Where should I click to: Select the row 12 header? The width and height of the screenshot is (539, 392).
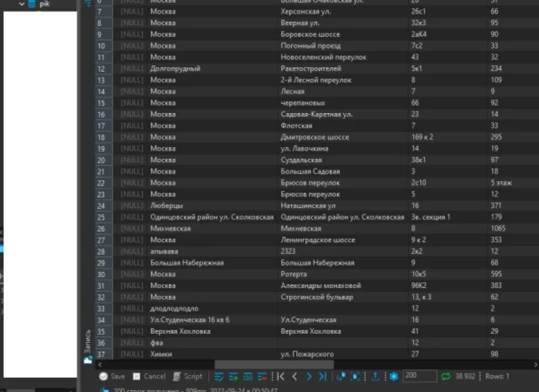click(x=103, y=69)
